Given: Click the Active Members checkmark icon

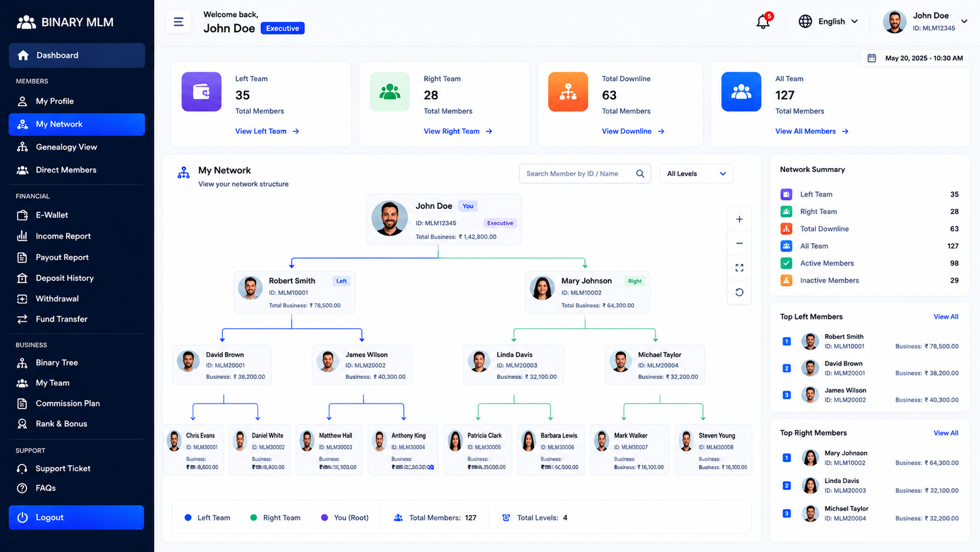Looking at the screenshot, I should click(x=787, y=263).
